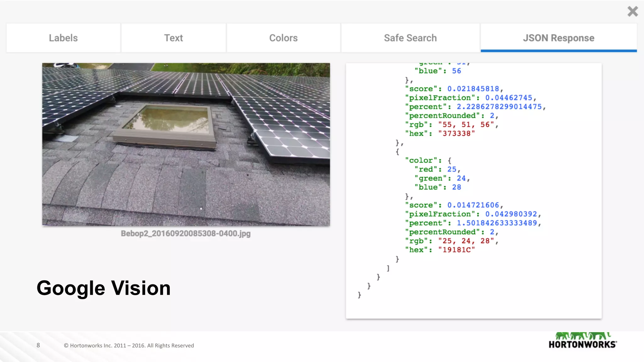This screenshot has width=644, height=362.
Task: Switch to the Labels tab
Action: tap(63, 38)
